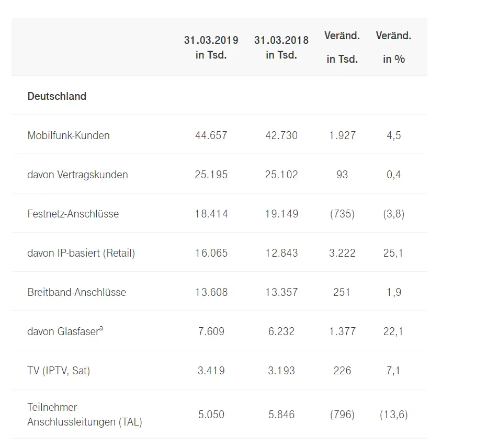Click the Mobilfunk-Kunden row label
Image resolution: width=487 pixels, height=448 pixels.
coord(69,135)
